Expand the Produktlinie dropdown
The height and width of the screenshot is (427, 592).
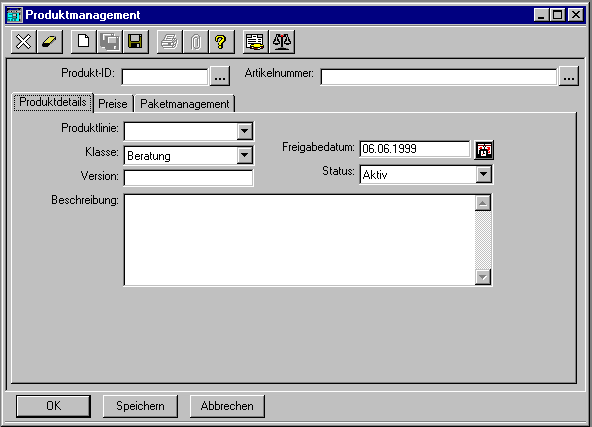point(245,131)
